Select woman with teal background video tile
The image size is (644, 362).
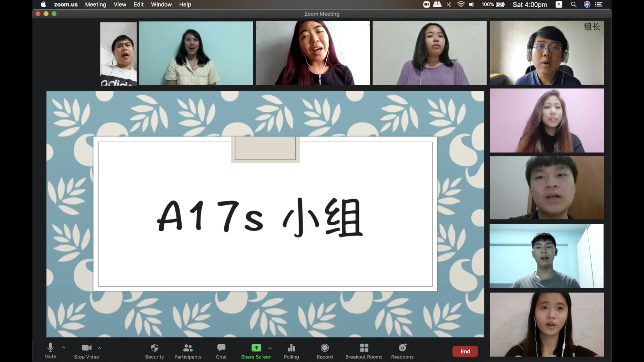[x=196, y=53]
